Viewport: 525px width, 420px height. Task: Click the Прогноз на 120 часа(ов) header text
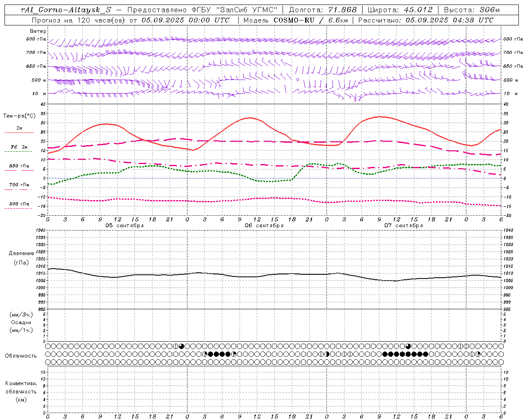78,20
